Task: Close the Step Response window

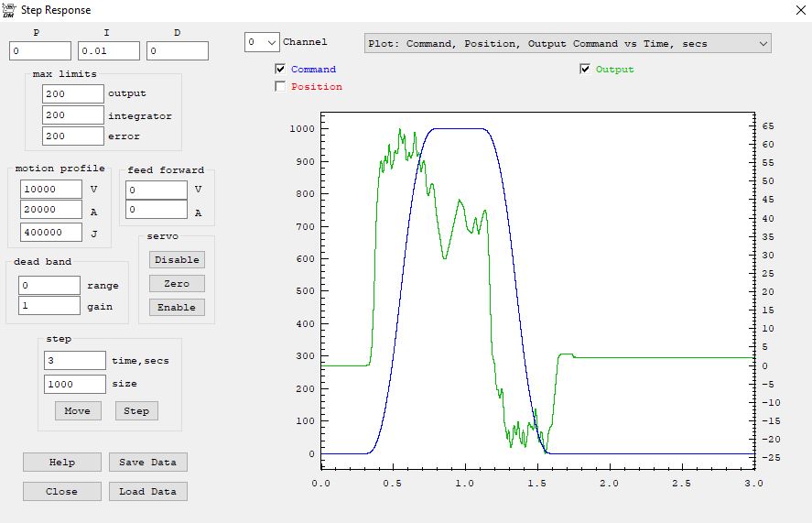Action: pos(791,10)
